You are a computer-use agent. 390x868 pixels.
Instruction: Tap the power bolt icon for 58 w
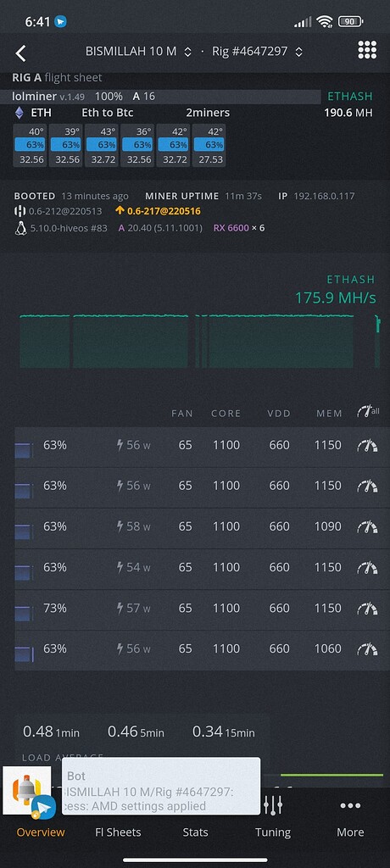coord(120,526)
